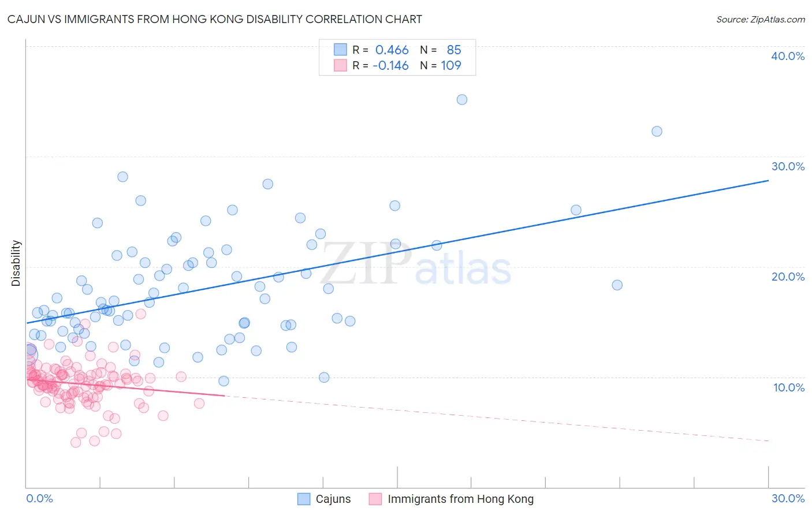812x515 pixels.
Task: Click the pink swatch in the correlation box
Action: point(340,65)
